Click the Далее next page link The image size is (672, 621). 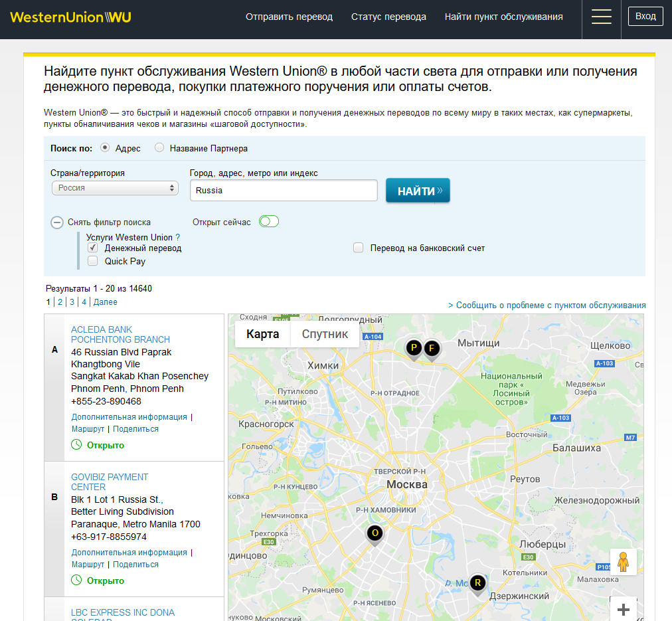click(x=106, y=302)
